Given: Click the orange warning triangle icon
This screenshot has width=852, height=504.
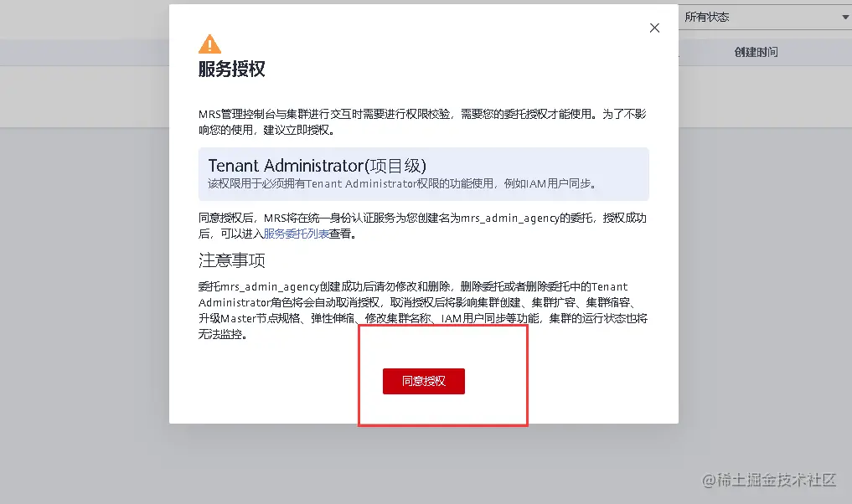Looking at the screenshot, I should [x=209, y=44].
